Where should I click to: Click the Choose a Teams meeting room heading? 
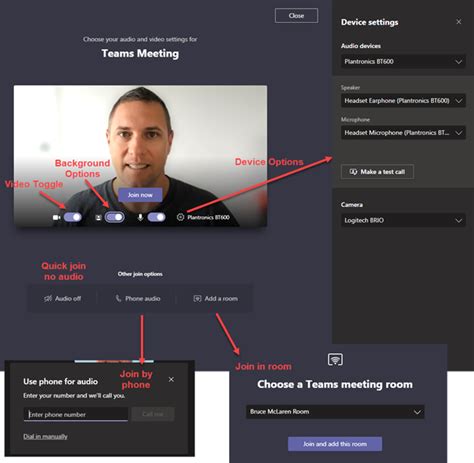pyautogui.click(x=335, y=384)
